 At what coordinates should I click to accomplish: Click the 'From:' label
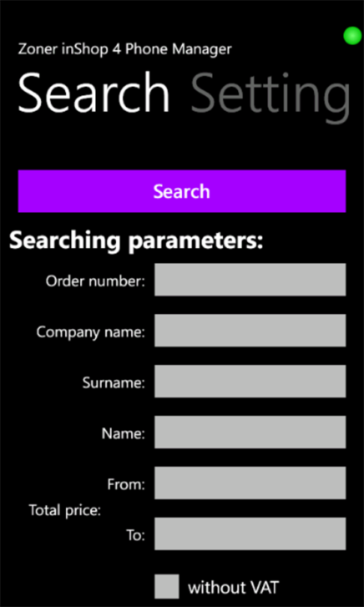click(126, 484)
